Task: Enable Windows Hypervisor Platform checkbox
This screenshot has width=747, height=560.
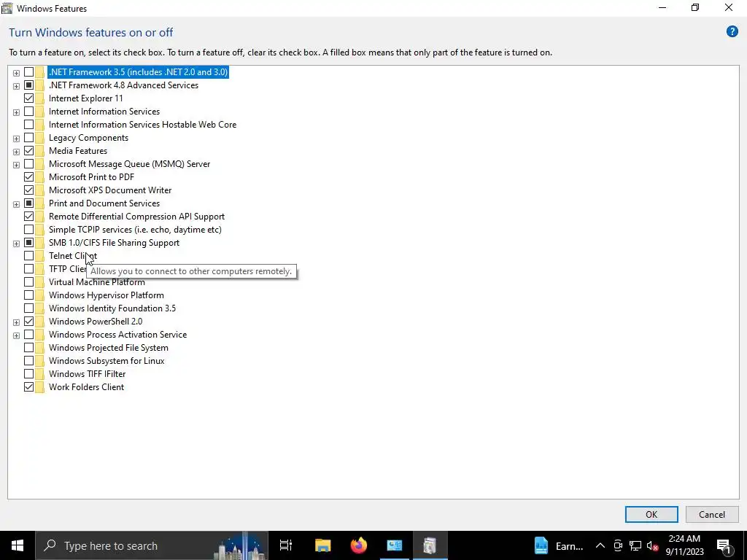Action: coord(28,295)
